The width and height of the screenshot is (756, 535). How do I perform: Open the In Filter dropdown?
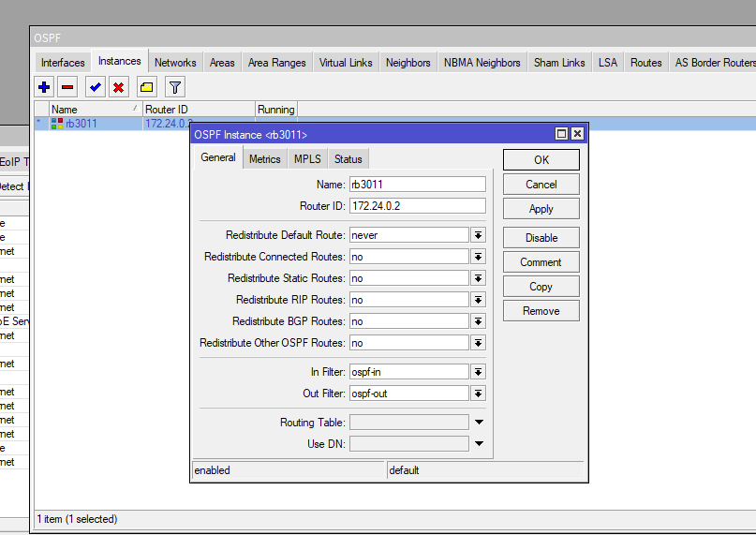(478, 372)
